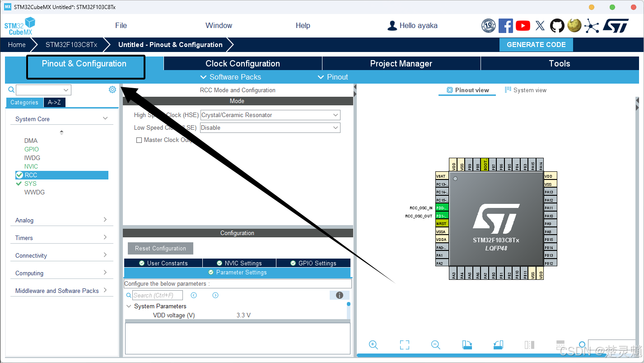Click STM32F103C8Tx in the breadcrumb
This screenshot has width=644, height=363.
[71, 45]
